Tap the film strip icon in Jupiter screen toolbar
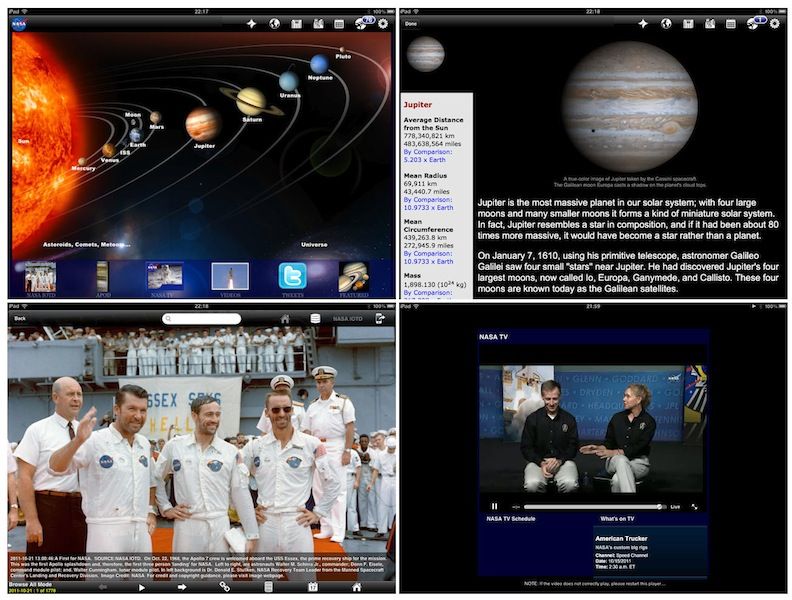This screenshot has width=792, height=600. tap(688, 24)
